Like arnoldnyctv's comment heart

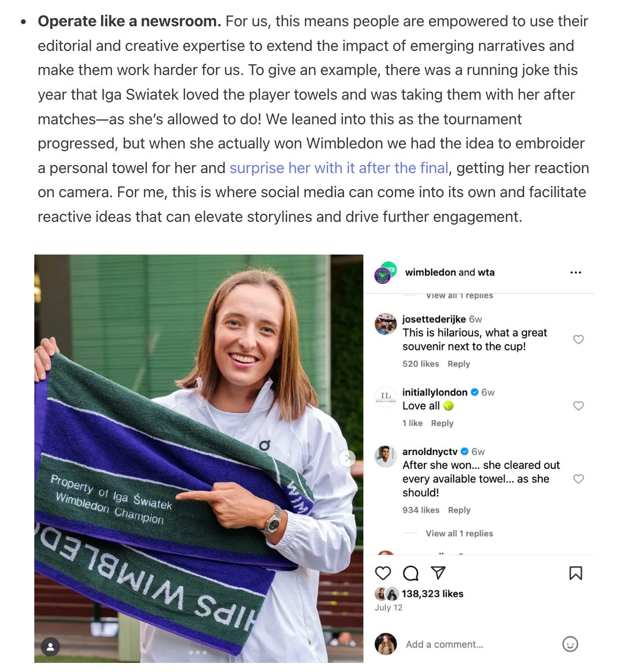tap(578, 479)
